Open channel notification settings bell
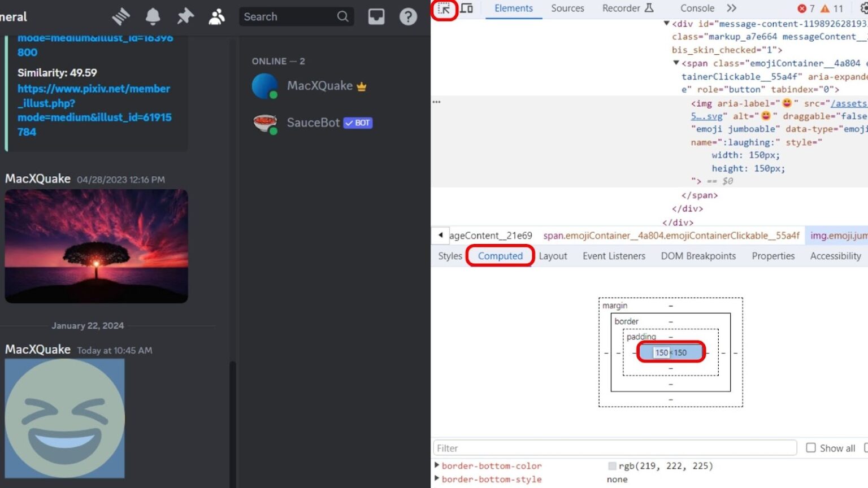 [x=153, y=16]
